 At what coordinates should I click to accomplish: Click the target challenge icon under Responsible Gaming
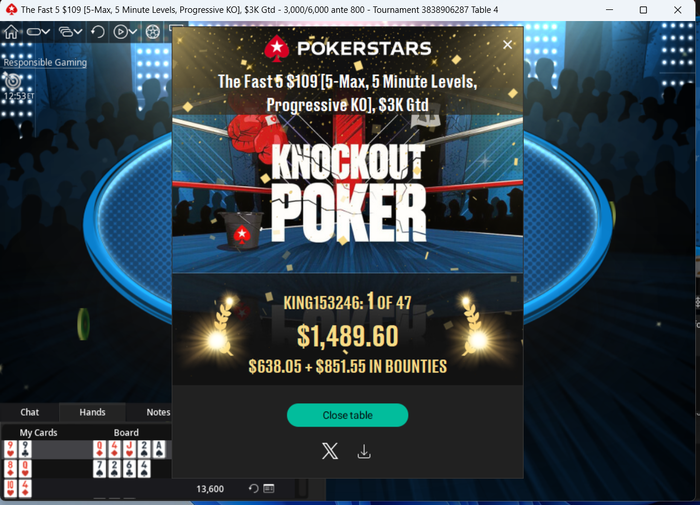pyautogui.click(x=12, y=81)
